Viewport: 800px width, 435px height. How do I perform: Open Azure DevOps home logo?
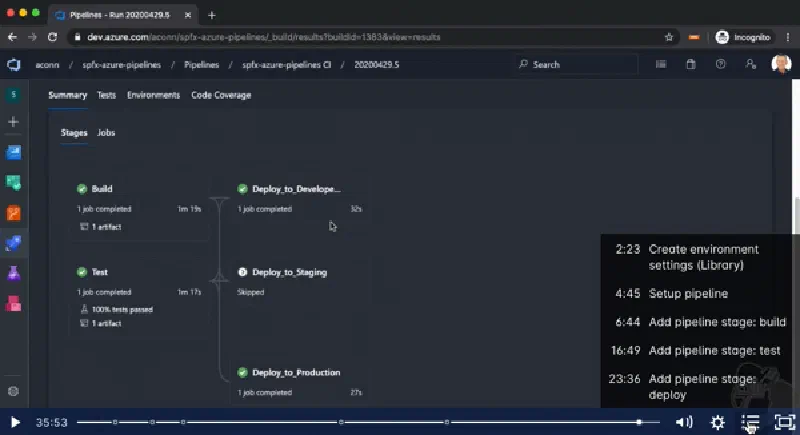[x=14, y=65]
